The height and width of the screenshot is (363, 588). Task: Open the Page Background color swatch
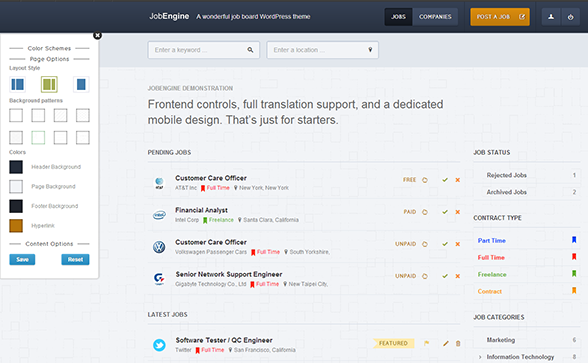[x=16, y=186]
